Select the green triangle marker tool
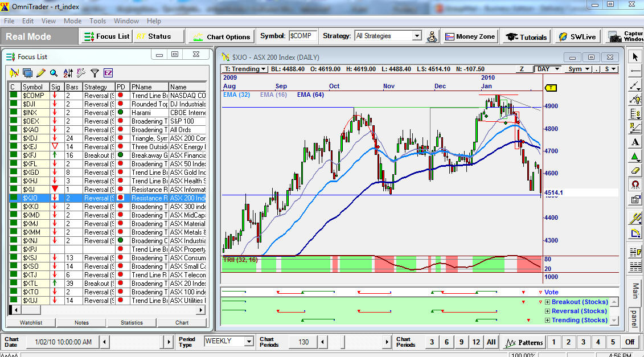 (635, 157)
